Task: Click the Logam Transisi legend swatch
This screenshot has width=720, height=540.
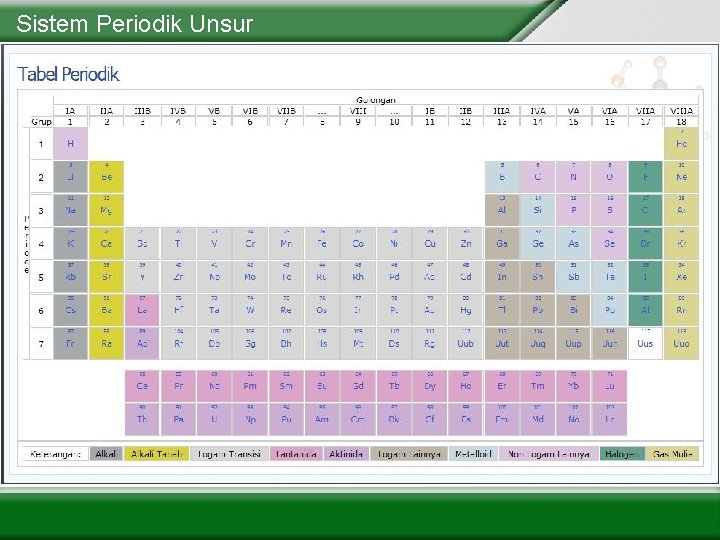Action: pyautogui.click(x=229, y=454)
